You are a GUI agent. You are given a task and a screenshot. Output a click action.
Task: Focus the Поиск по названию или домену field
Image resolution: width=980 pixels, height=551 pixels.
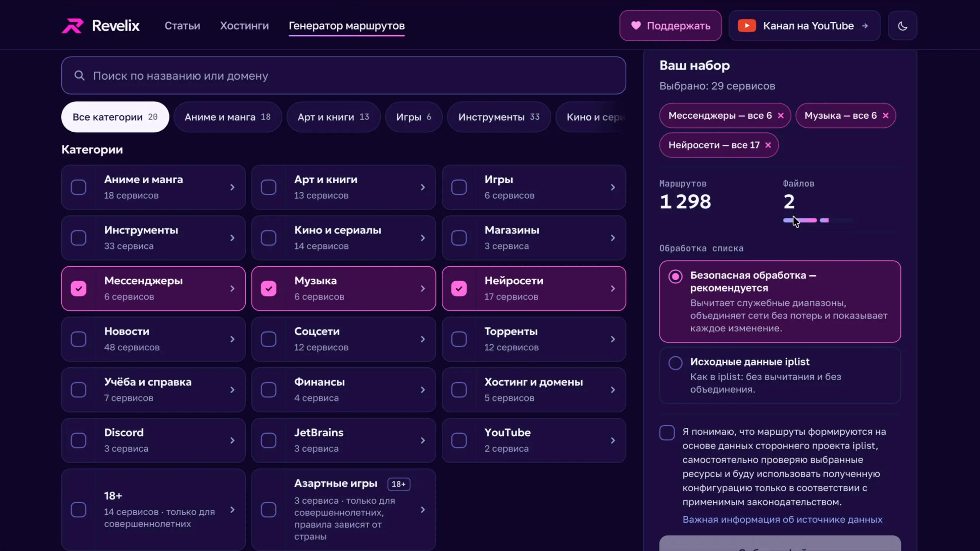pos(343,75)
